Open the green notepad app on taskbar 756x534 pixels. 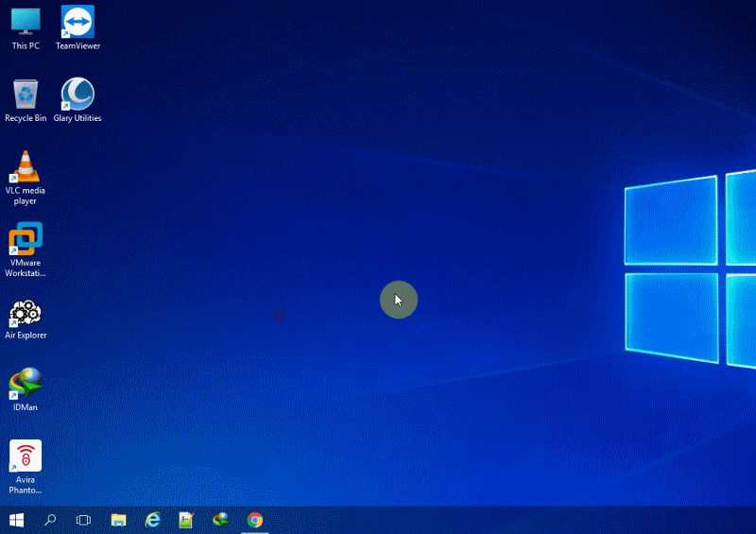(x=186, y=520)
